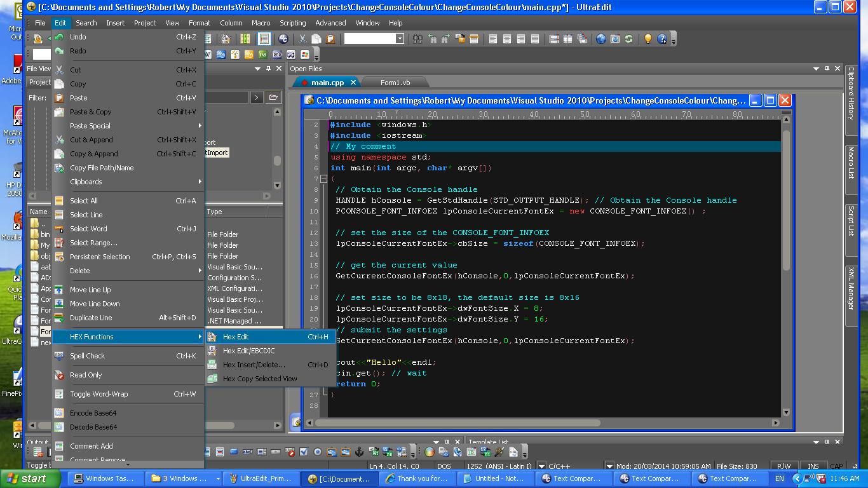Click the anchor icon in the bottom toolbar
This screenshot has width=868, height=488.
click(x=359, y=452)
